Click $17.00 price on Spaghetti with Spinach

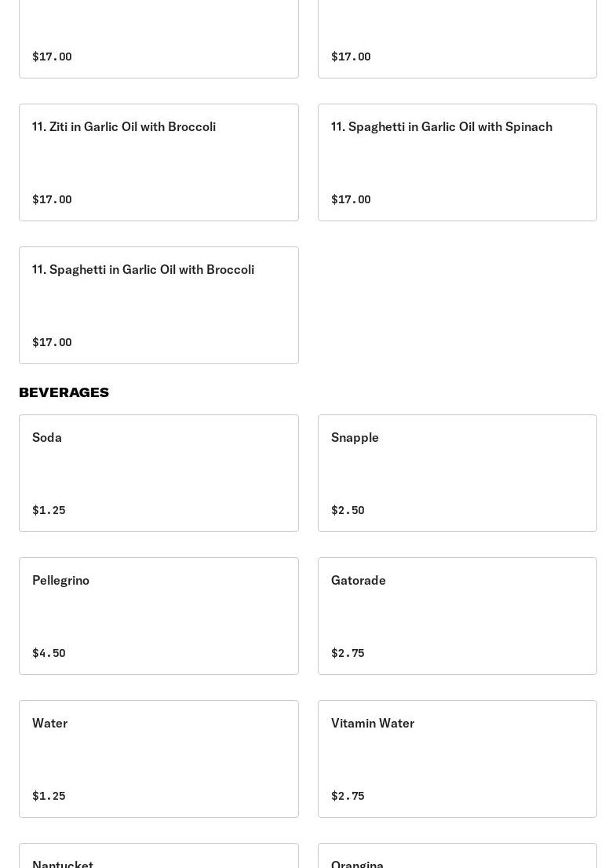(x=351, y=199)
